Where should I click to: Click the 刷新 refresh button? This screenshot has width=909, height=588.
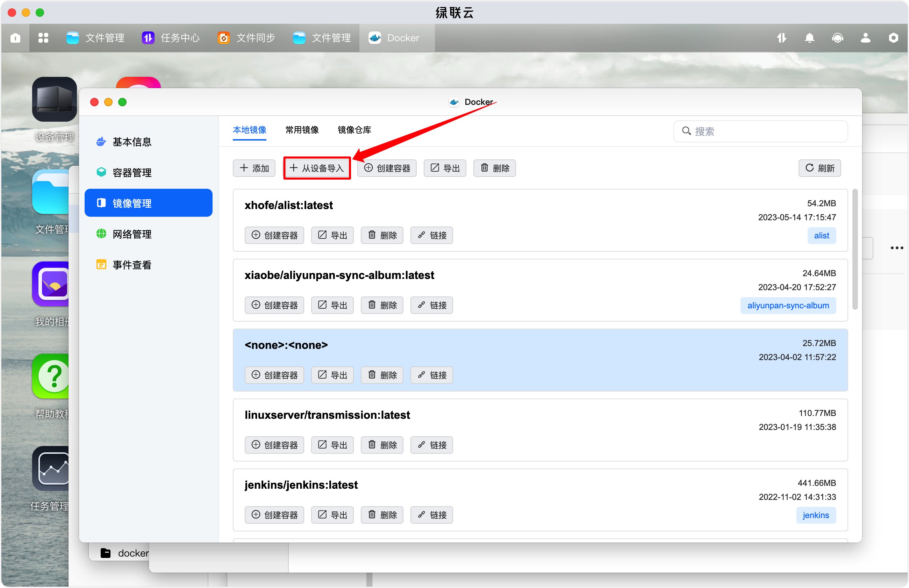coord(819,168)
